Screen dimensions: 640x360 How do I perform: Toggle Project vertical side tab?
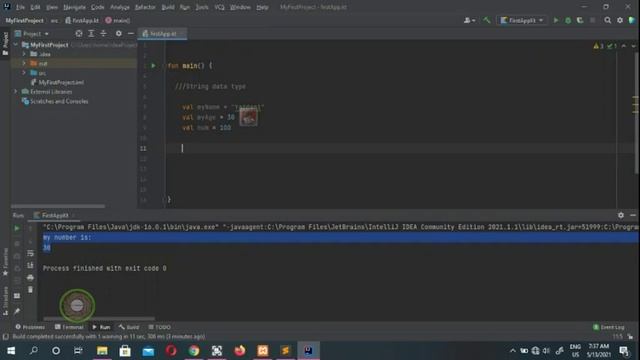(x=5, y=43)
